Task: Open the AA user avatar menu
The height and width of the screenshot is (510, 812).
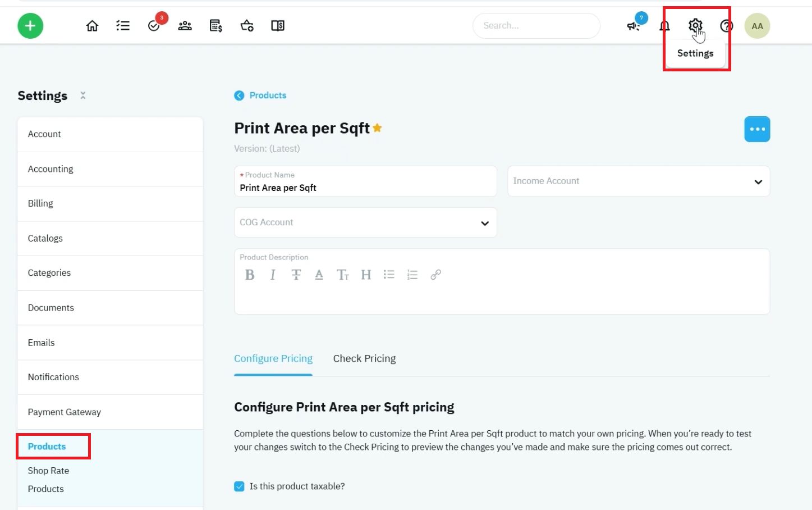Action: coord(757,26)
